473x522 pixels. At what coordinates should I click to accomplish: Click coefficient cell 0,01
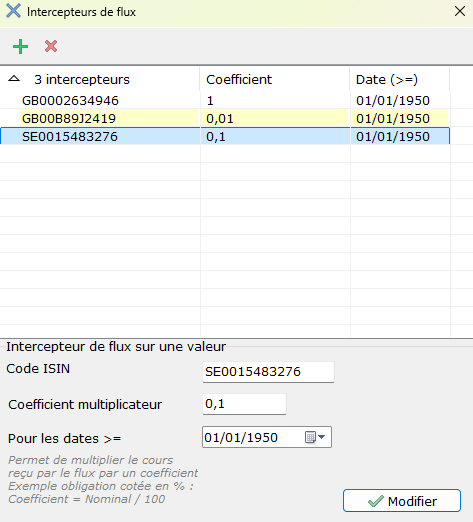[275, 119]
